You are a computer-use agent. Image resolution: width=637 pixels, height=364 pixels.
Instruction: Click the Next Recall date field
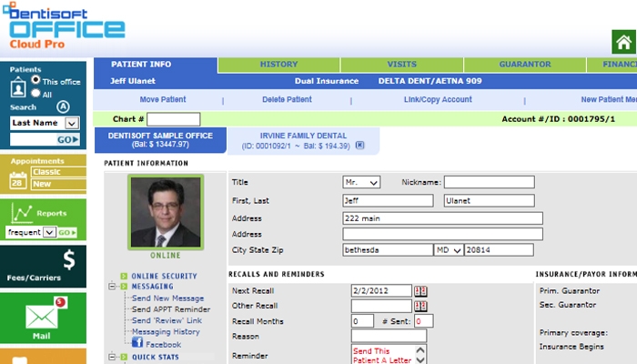pyautogui.click(x=381, y=291)
